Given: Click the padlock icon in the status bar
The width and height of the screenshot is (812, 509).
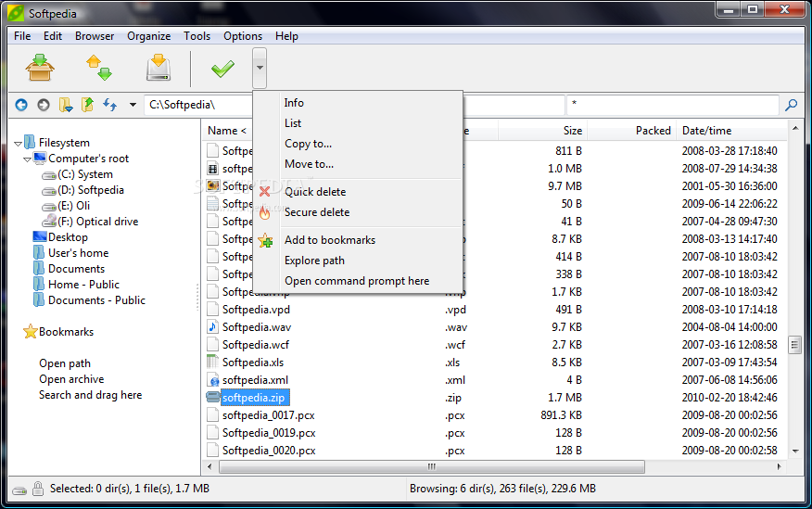Looking at the screenshot, I should coord(37,489).
